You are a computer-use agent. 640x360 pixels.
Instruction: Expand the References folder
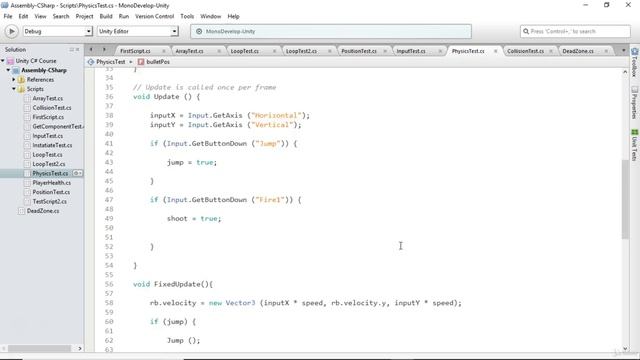(x=14, y=80)
